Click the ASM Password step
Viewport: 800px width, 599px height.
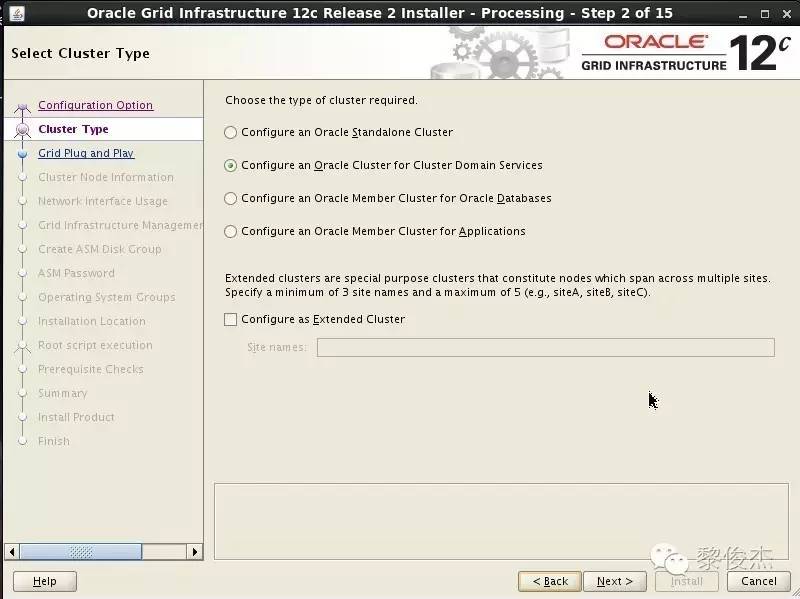tap(76, 273)
